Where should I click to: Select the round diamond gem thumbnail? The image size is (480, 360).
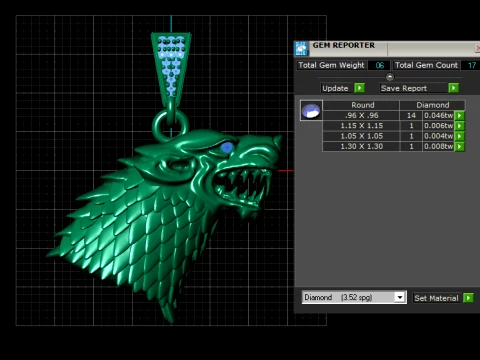311,110
